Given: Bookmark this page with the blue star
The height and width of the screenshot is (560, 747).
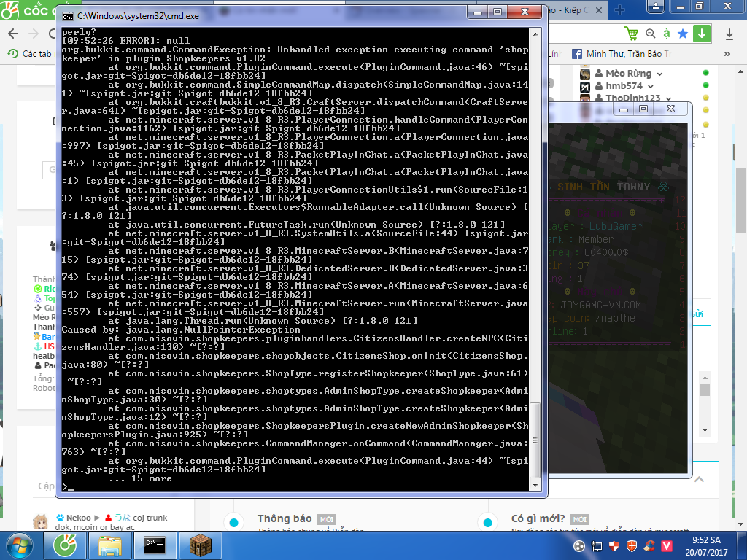Looking at the screenshot, I should pos(683,34).
